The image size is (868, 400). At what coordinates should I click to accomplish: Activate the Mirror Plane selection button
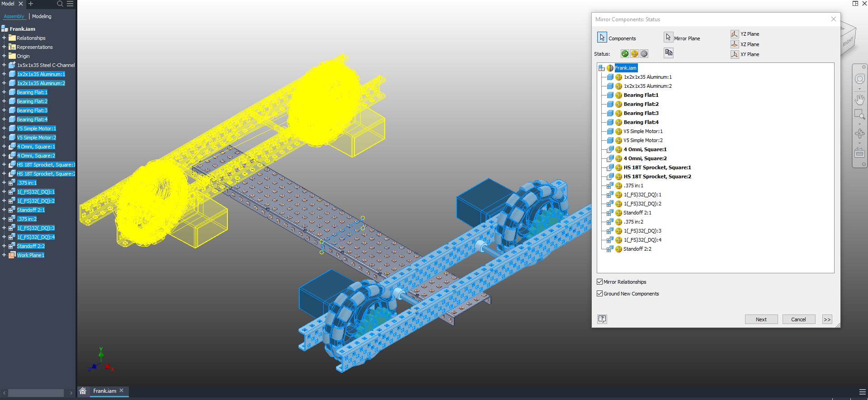click(668, 37)
